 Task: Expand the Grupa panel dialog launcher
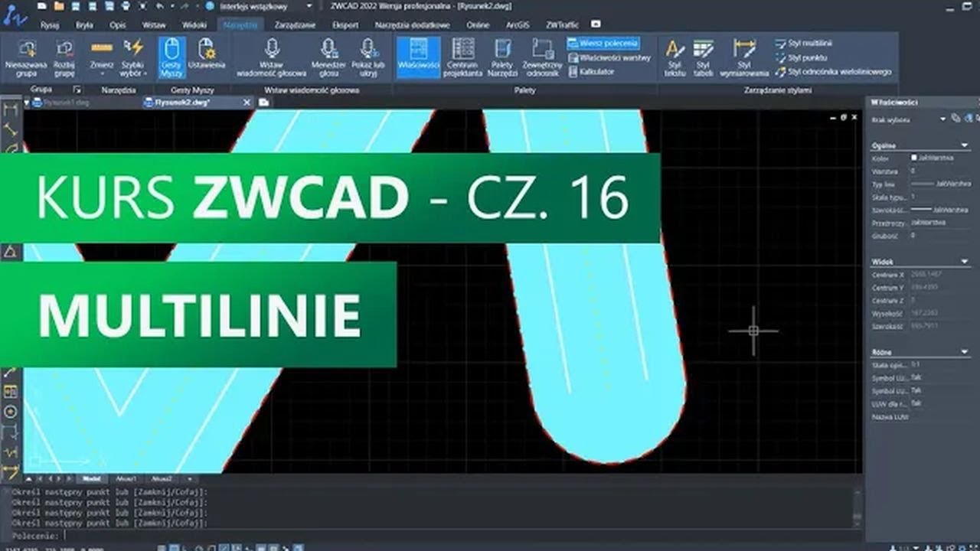[77, 90]
